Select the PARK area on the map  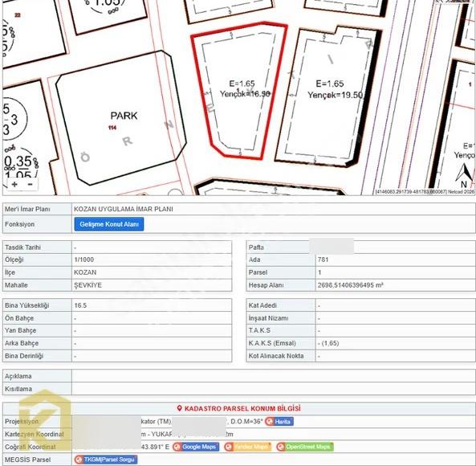[121, 118]
